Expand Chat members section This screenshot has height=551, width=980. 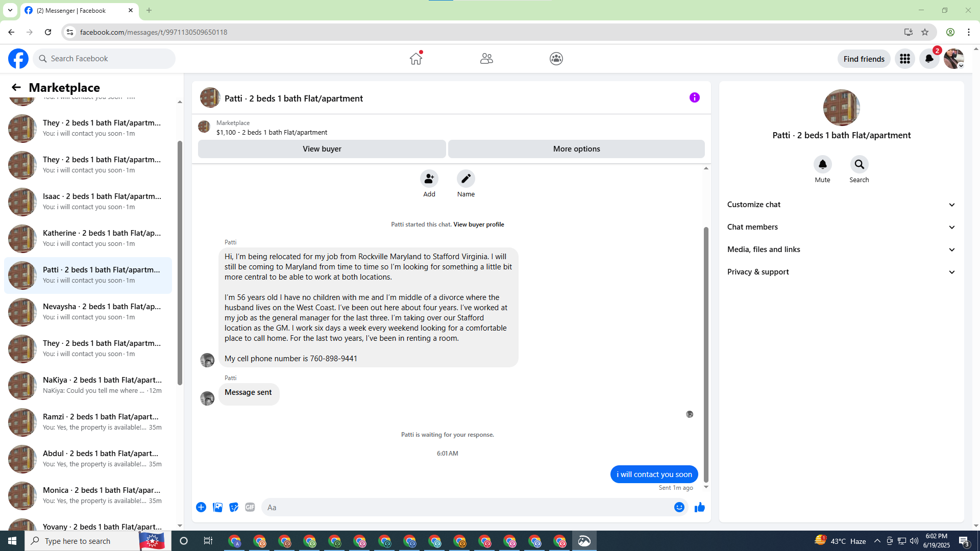(842, 227)
